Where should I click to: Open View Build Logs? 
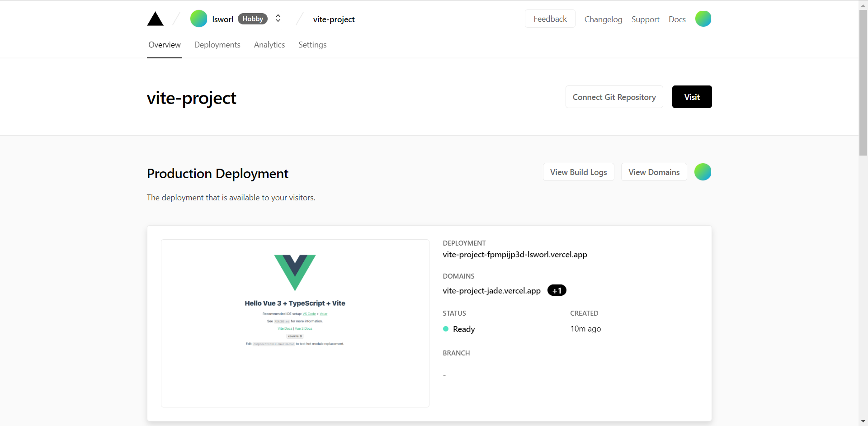click(x=578, y=172)
